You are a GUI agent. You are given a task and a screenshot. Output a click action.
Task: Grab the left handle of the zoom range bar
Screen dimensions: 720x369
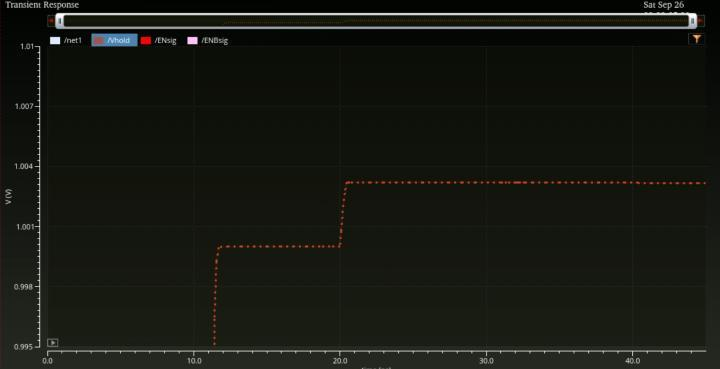(x=60, y=21)
